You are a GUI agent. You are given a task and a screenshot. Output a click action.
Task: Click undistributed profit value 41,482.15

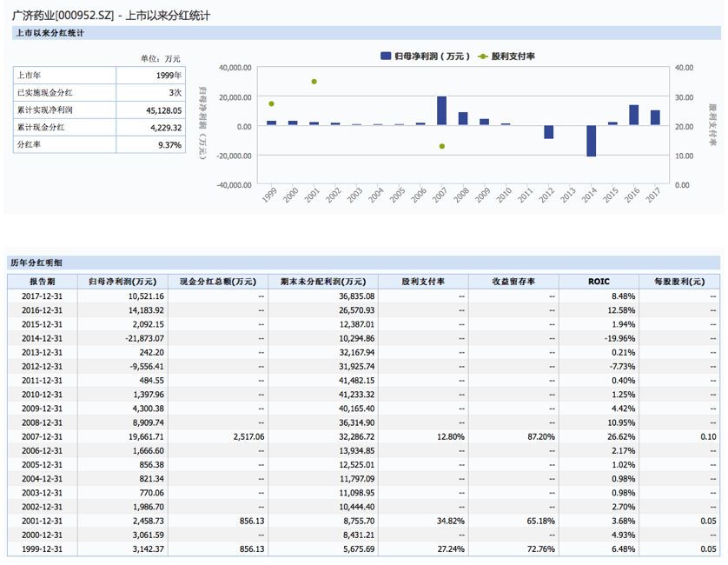click(x=356, y=381)
